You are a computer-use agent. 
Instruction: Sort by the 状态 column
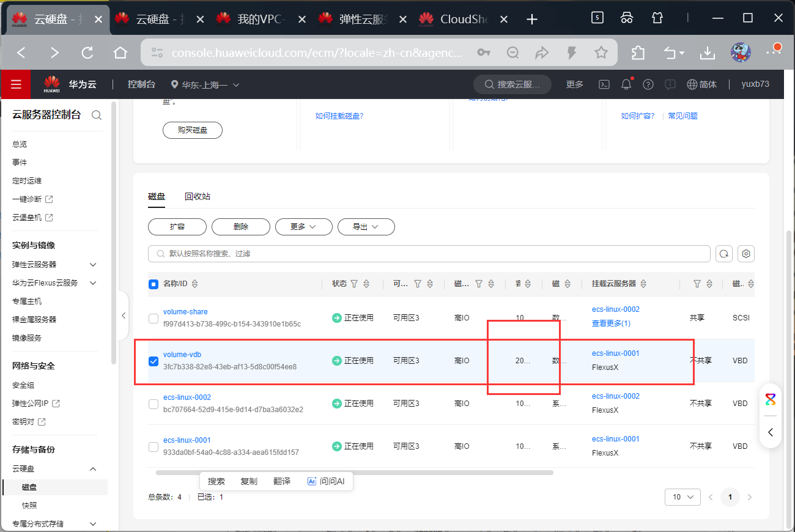pyautogui.click(x=366, y=284)
